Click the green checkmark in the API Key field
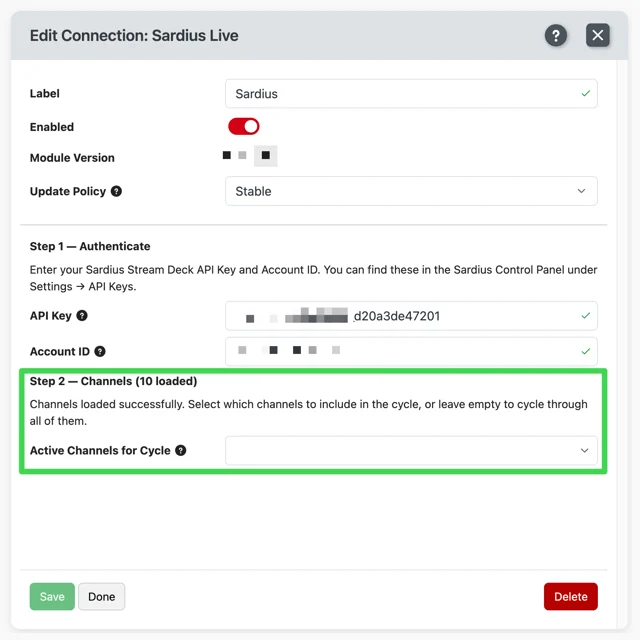The image size is (640, 640). pyautogui.click(x=586, y=316)
